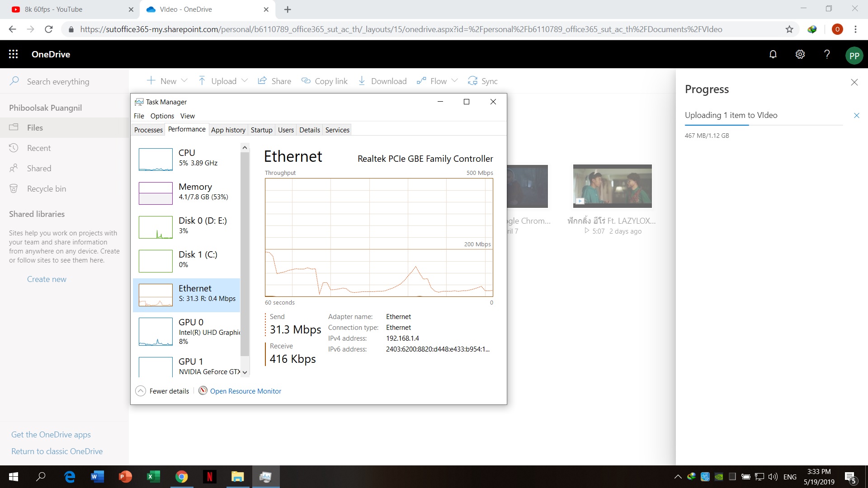Open Windows Start menu

click(14, 477)
